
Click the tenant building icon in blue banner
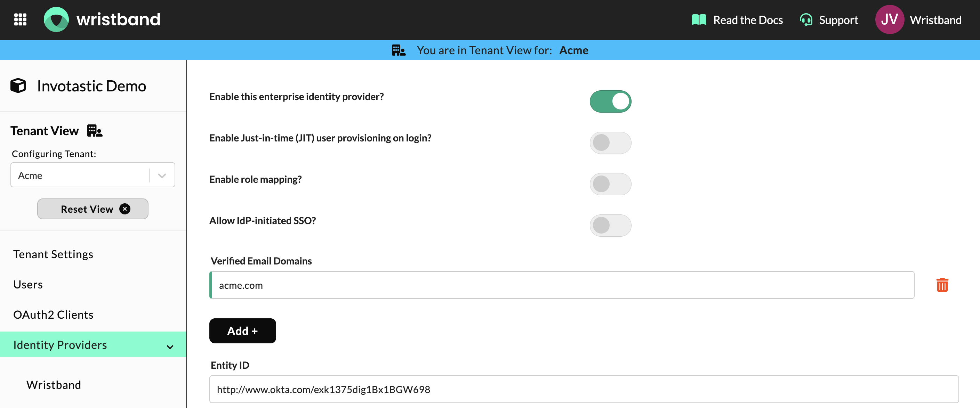[x=399, y=50]
